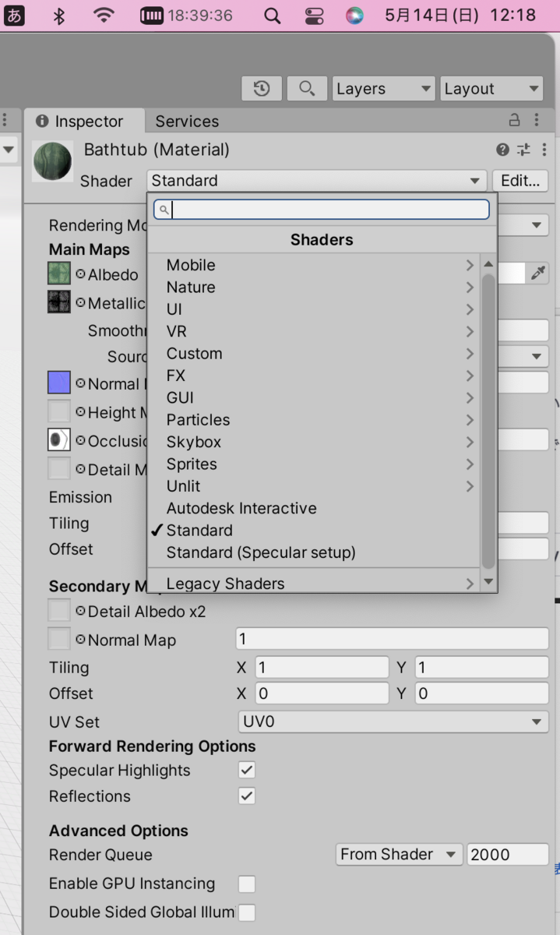The image size is (560, 935).
Task: Open the Layout dropdown
Action: pos(491,89)
